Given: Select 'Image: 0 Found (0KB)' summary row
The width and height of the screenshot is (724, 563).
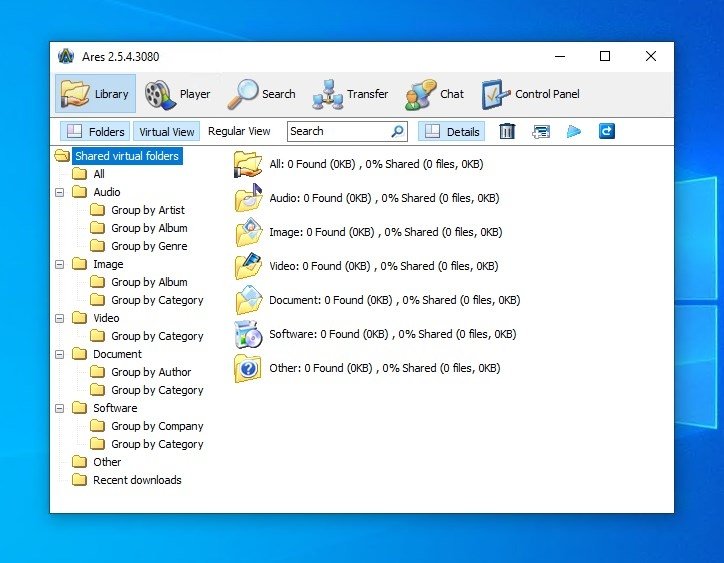Looking at the screenshot, I should (x=386, y=232).
